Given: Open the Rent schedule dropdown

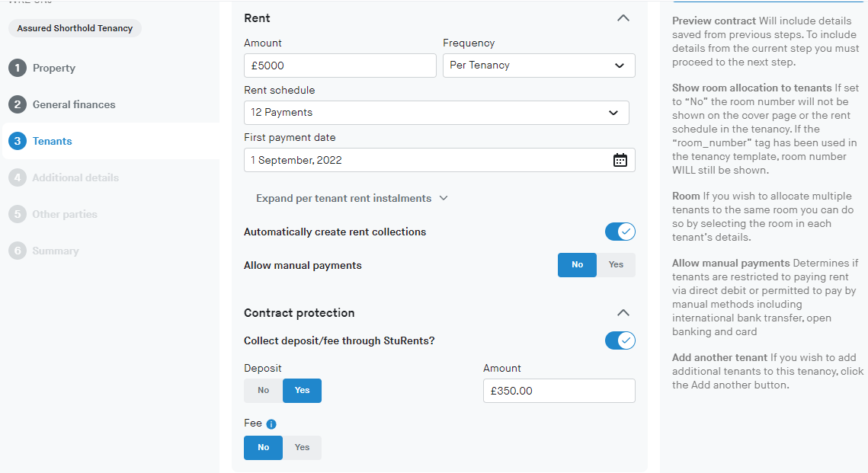Looking at the screenshot, I should pos(436,113).
